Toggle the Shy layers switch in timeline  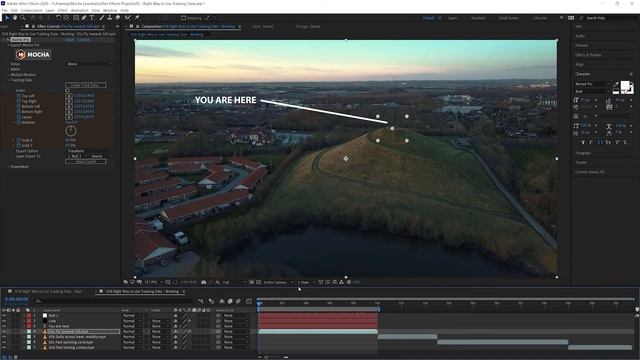coord(222,301)
